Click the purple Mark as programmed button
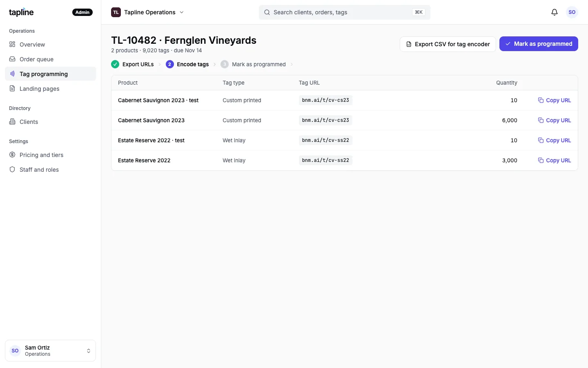The width and height of the screenshot is (588, 368). [539, 44]
